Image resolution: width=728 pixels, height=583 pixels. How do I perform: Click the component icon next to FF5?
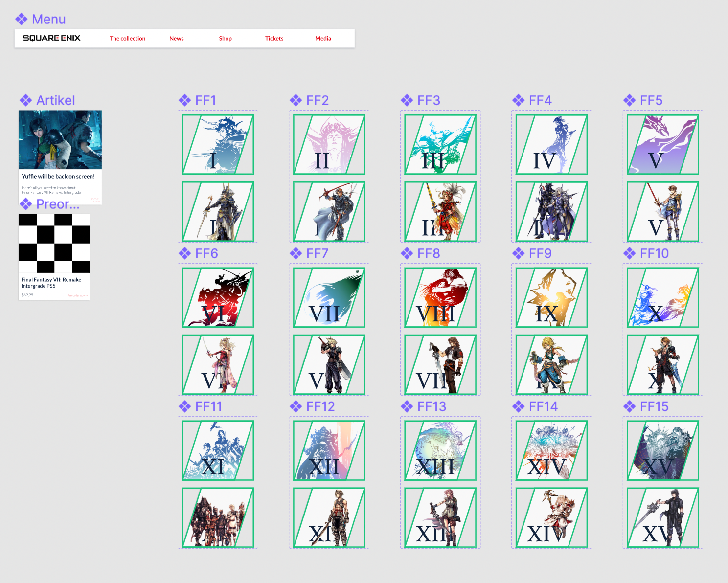629,100
